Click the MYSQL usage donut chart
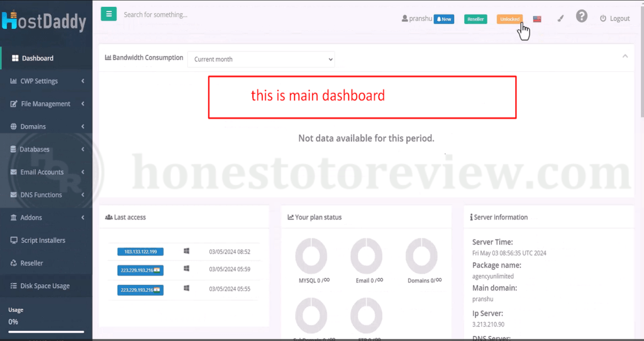Image resolution: width=644 pixels, height=341 pixels. [311, 256]
